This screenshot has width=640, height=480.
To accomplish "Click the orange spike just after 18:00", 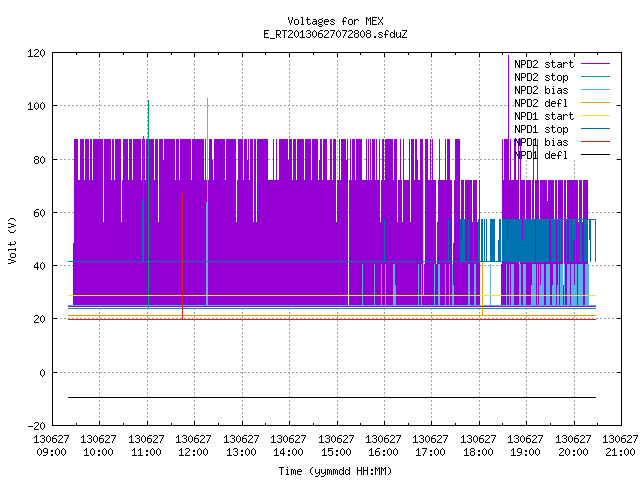I will (482, 289).
